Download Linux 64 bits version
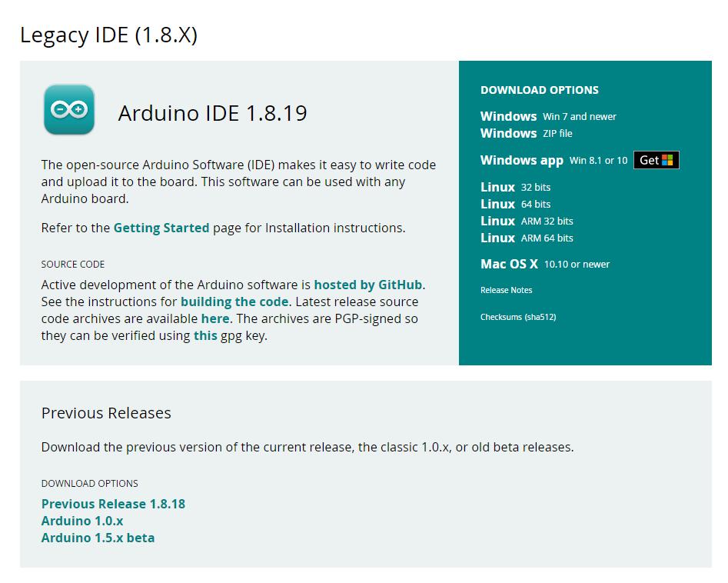Screen dimensions: 728x583 coord(515,204)
